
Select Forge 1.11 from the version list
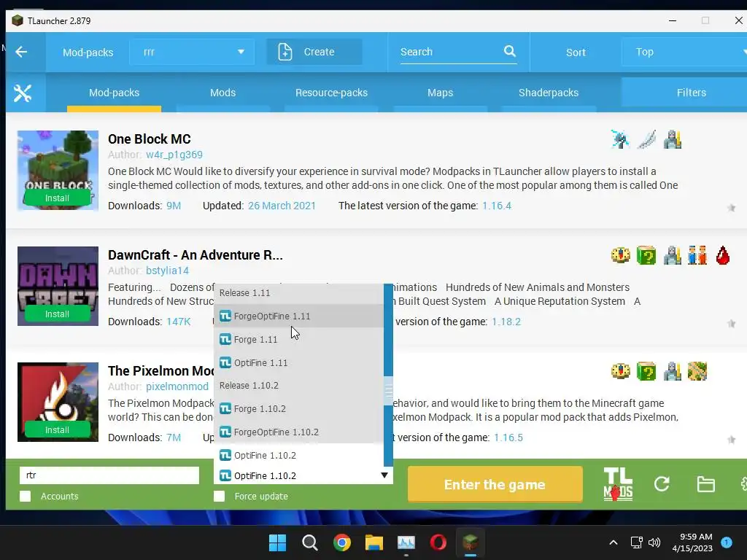(298, 340)
